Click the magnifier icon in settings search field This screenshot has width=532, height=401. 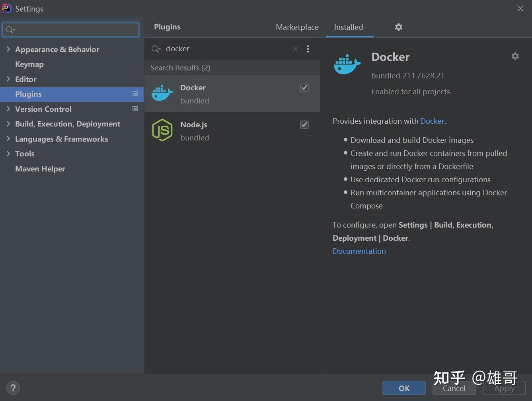point(10,29)
